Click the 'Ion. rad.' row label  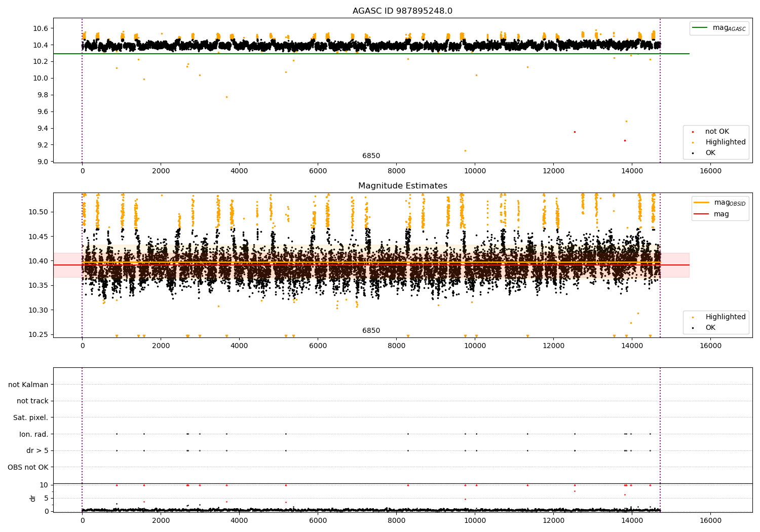[34, 434]
